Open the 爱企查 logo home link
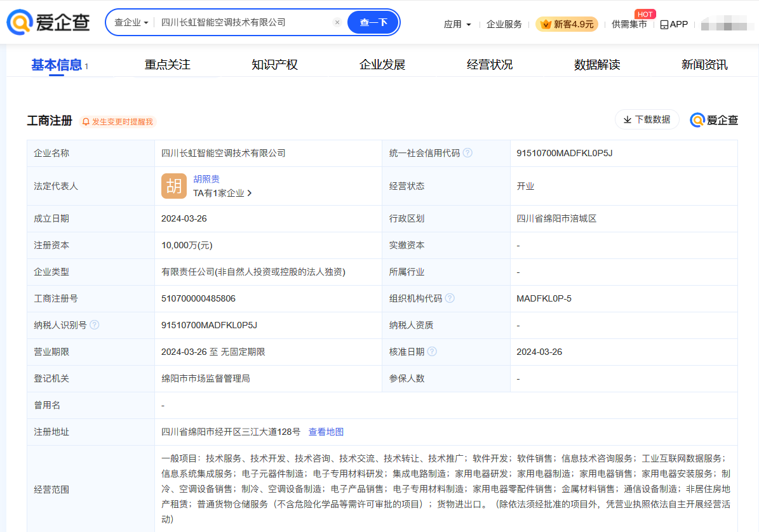 point(48,22)
